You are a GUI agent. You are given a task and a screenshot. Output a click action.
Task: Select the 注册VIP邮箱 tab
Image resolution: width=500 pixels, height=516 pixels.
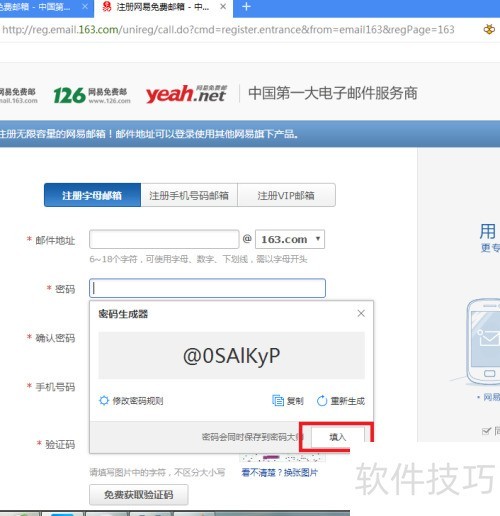click(x=286, y=195)
